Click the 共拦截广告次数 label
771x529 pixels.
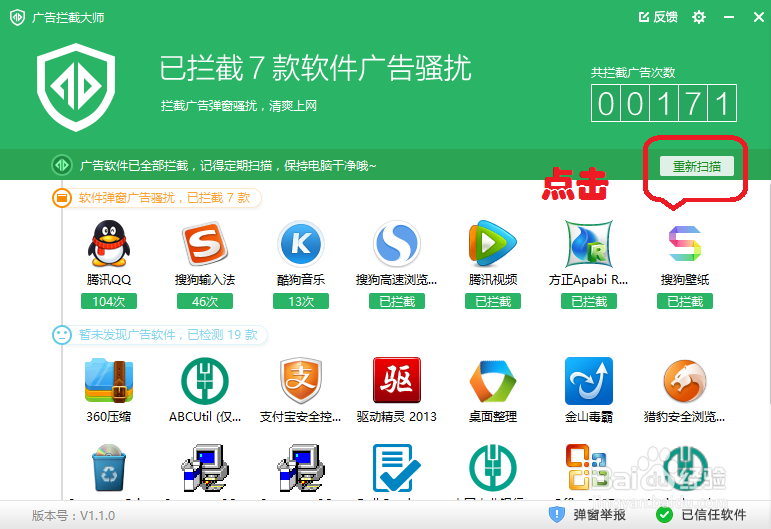point(633,73)
